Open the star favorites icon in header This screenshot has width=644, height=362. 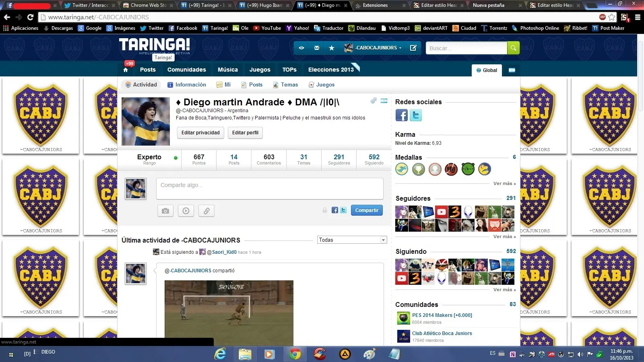(x=332, y=48)
